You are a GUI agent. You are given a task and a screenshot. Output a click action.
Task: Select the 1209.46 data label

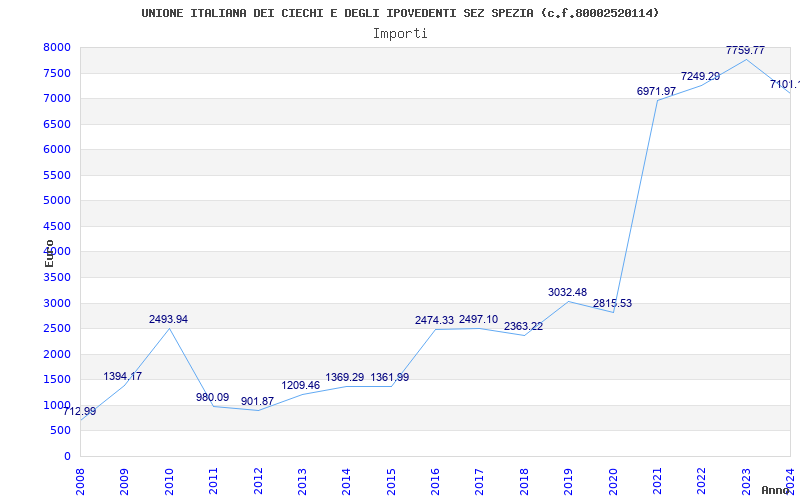pos(300,386)
